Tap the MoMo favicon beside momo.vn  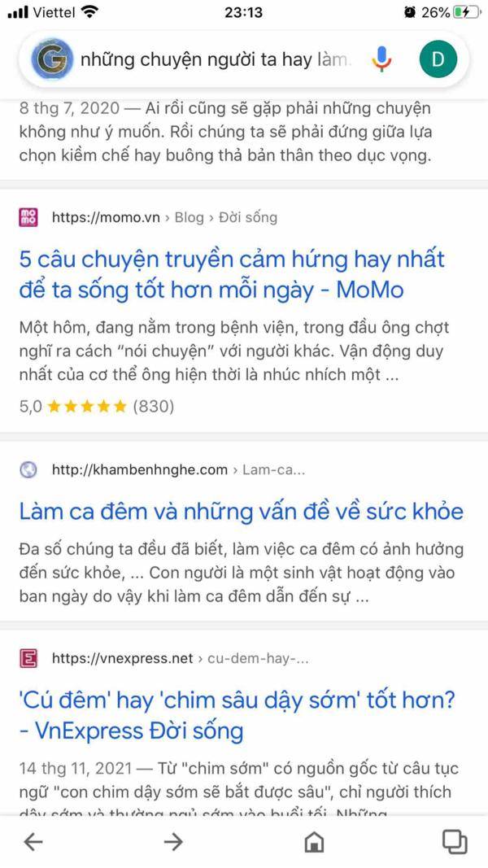[28, 217]
